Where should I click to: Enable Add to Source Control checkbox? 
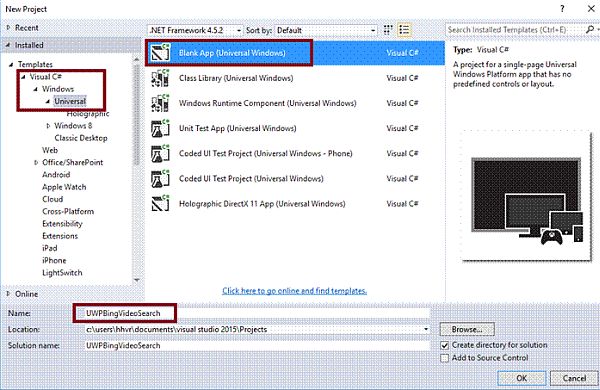444,359
